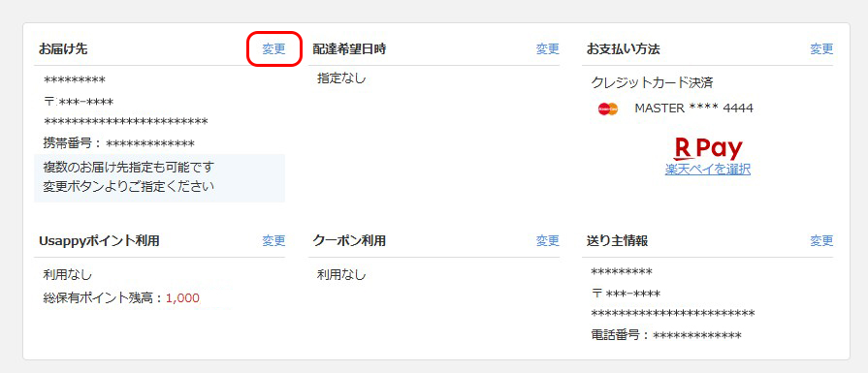Click the 送り主情報 heading
Image resolution: width=868 pixels, height=373 pixels.
pyautogui.click(x=617, y=241)
